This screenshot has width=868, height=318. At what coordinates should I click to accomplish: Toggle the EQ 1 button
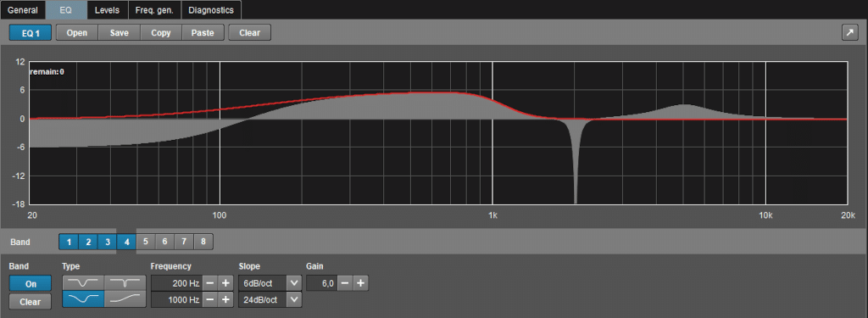31,33
